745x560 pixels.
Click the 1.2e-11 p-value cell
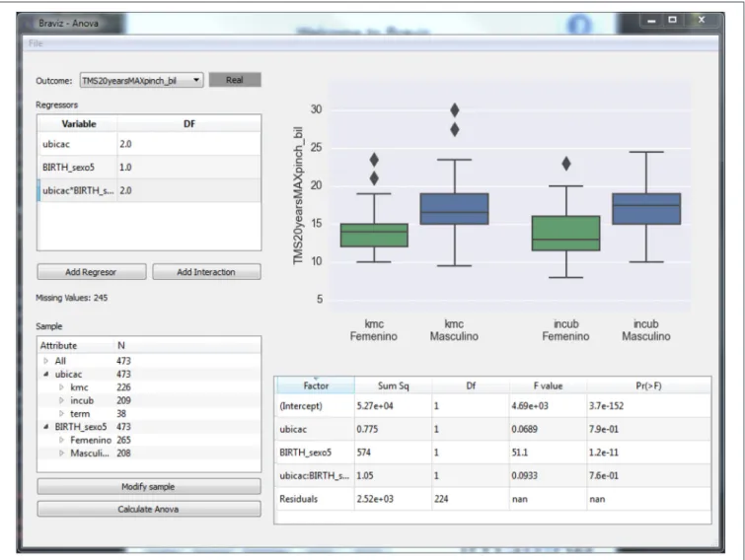click(x=649, y=453)
